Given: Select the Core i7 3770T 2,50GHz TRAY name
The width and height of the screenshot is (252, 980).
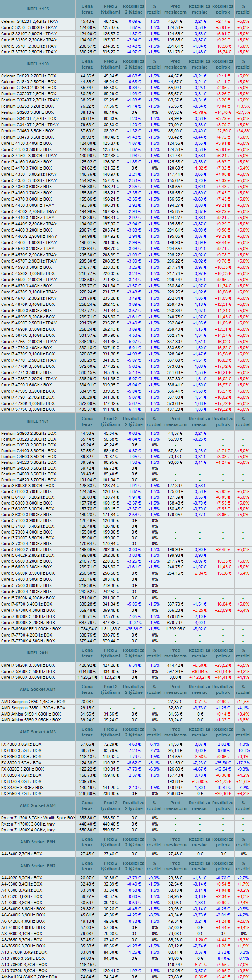Looking at the screenshot, I should coord(29,52).
